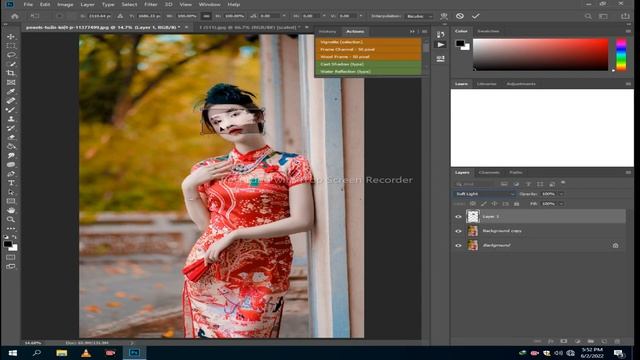Switch to the History tab

coord(327,31)
